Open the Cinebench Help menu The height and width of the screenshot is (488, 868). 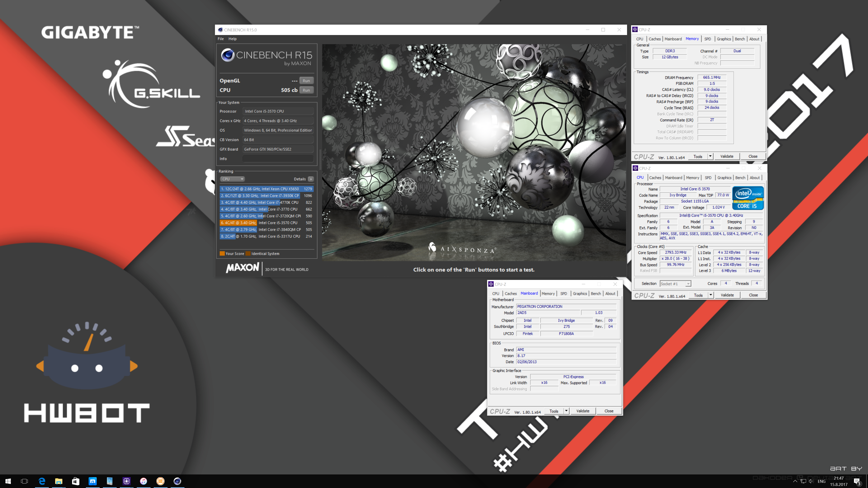pos(233,39)
